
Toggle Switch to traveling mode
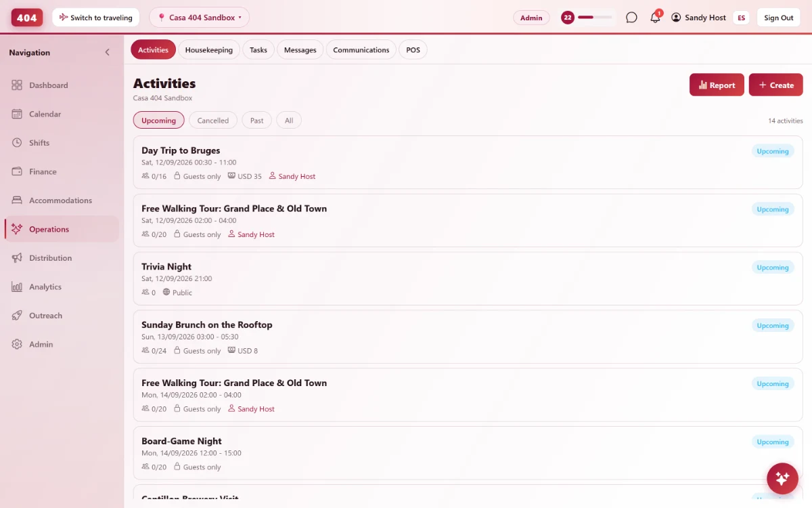pyautogui.click(x=95, y=18)
